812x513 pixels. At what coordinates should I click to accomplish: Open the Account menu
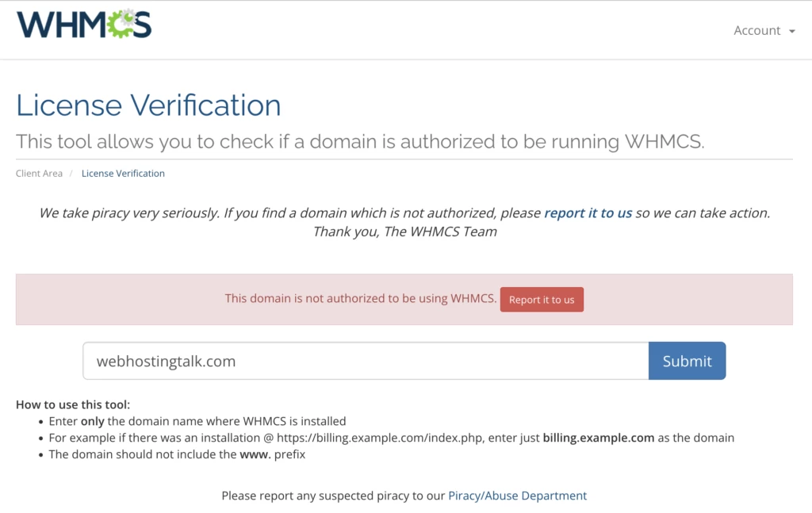pyautogui.click(x=757, y=30)
